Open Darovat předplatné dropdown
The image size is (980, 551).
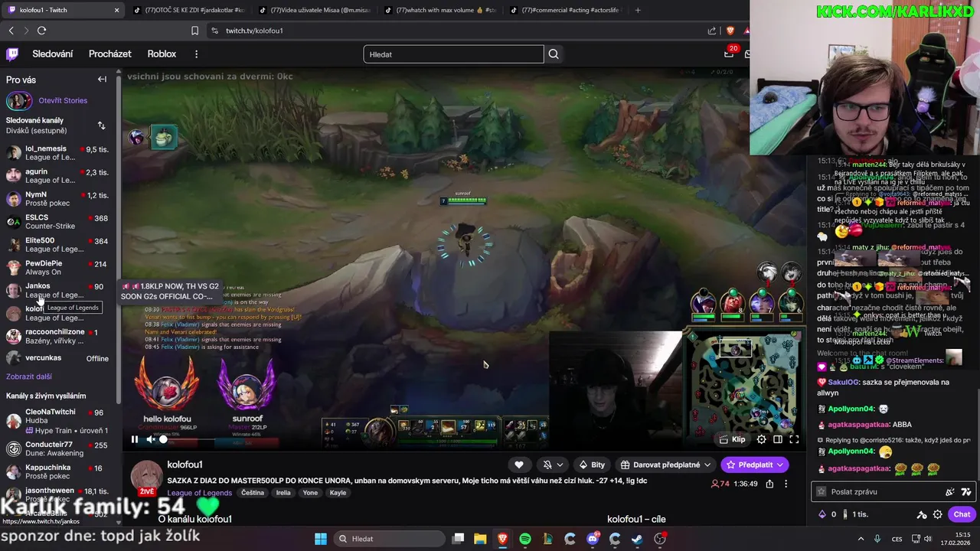pos(665,465)
